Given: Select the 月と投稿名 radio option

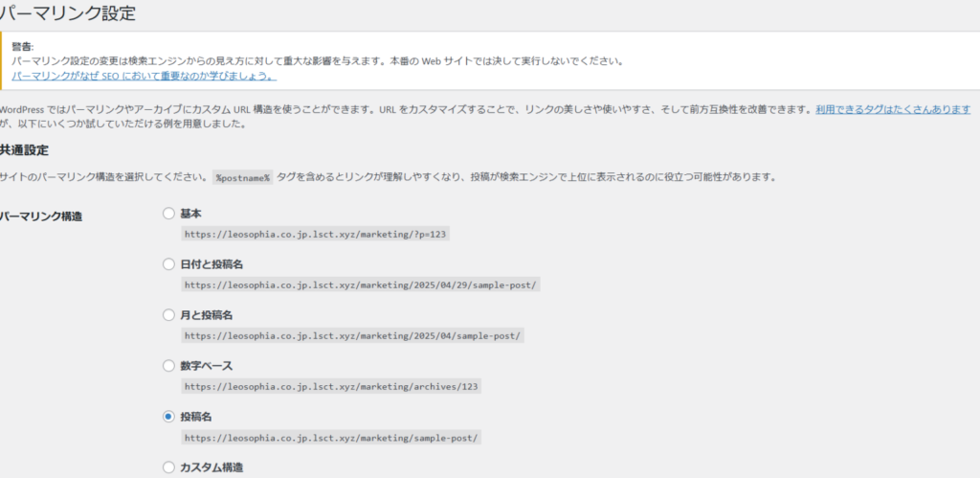Looking at the screenshot, I should point(168,315).
